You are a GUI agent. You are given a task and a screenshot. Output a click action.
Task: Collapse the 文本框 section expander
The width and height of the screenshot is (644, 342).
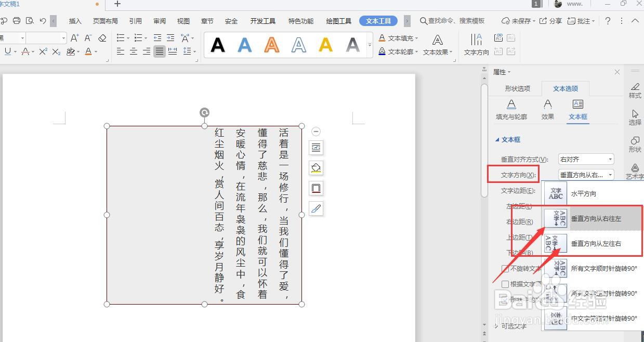(x=497, y=139)
